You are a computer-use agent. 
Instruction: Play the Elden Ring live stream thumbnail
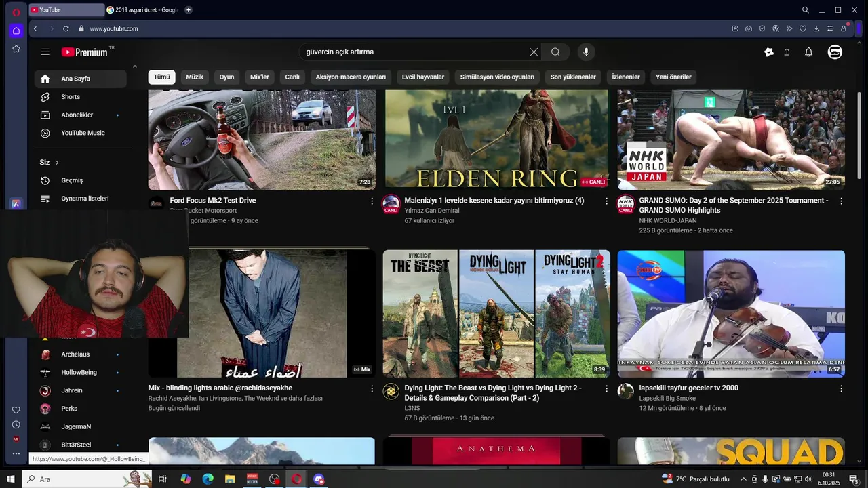(x=496, y=140)
